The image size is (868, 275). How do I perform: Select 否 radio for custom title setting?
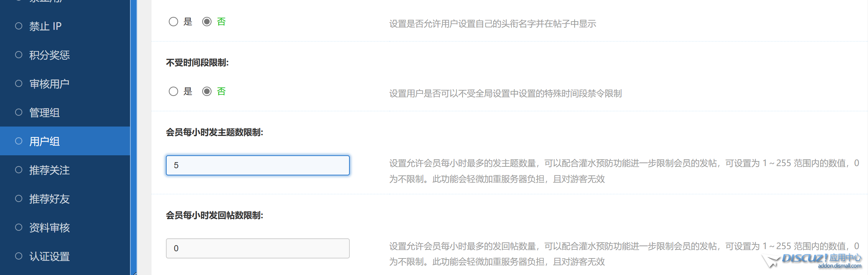pyautogui.click(x=207, y=22)
